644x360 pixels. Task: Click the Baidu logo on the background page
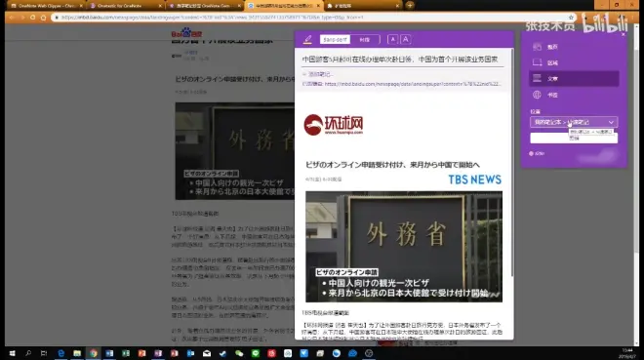pos(186,33)
